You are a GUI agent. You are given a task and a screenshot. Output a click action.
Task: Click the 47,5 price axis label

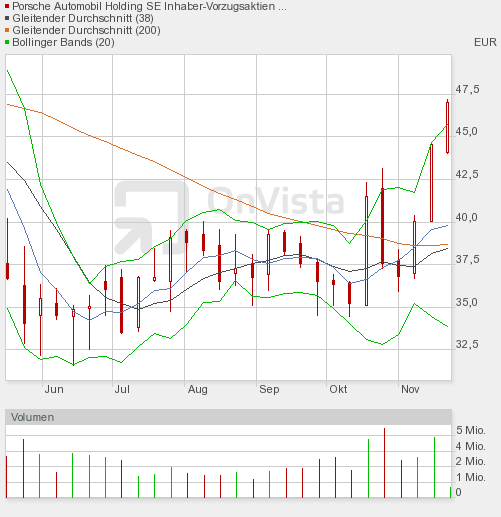point(467,89)
